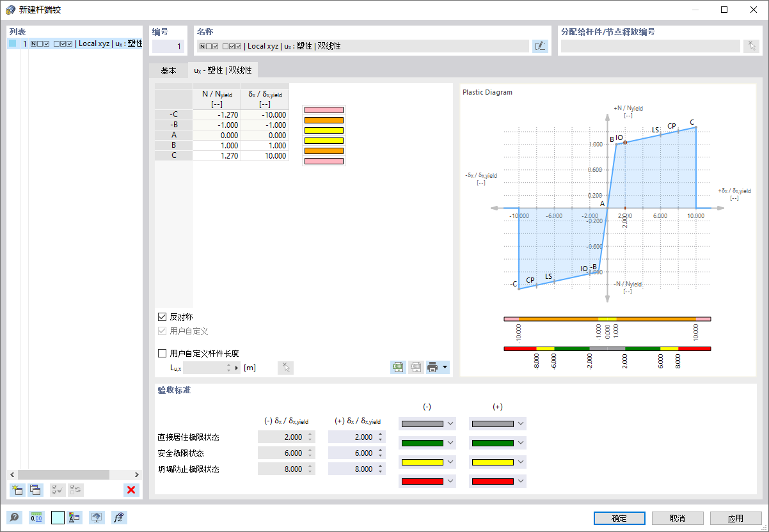Click the N / Nyield column header
Image resolution: width=769 pixels, height=532 pixels.
217,99
